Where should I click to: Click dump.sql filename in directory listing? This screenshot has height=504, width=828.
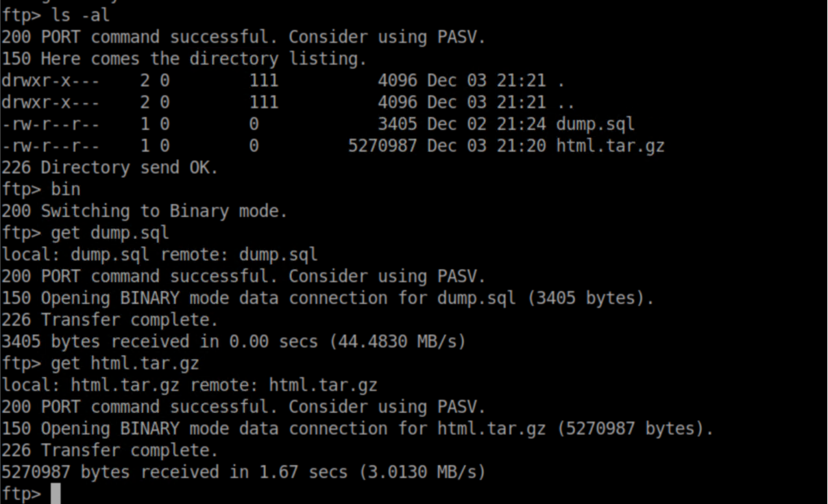tap(595, 124)
